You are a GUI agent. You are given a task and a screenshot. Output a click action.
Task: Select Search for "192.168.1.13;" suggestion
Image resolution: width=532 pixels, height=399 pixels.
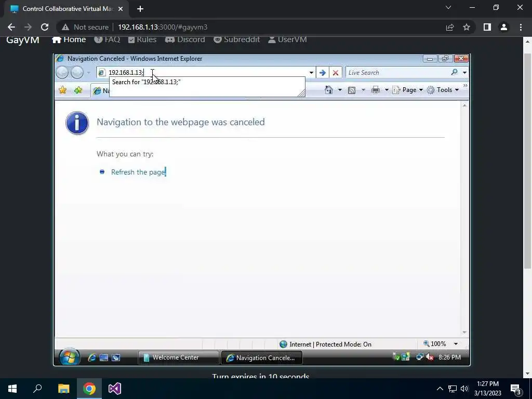(x=207, y=82)
